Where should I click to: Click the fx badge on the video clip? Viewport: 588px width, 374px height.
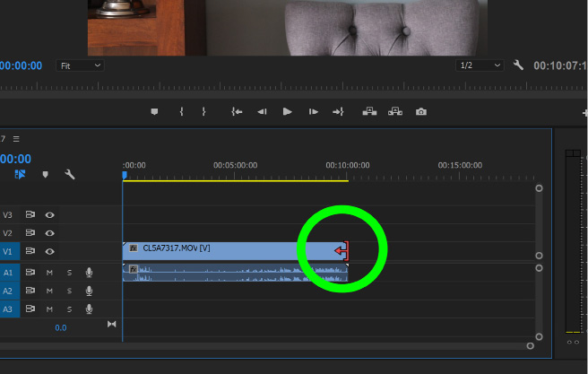coord(134,248)
